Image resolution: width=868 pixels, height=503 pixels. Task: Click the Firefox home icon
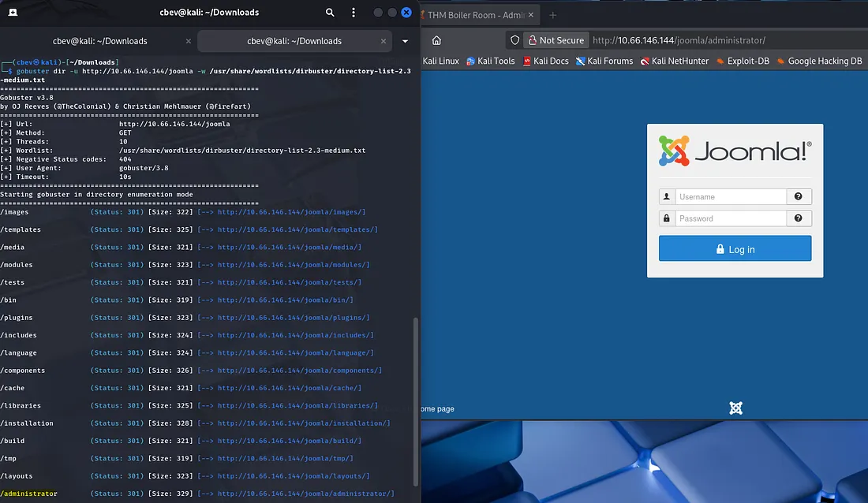[436, 40]
